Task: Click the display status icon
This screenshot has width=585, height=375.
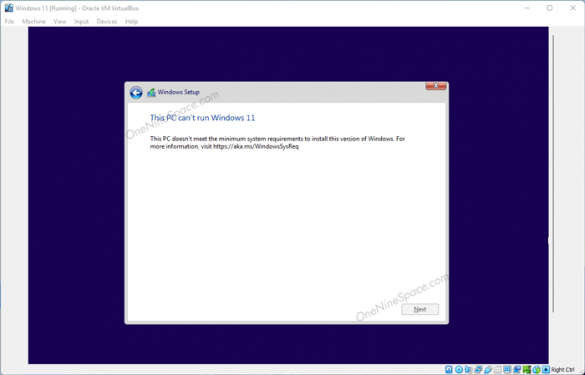Action: coord(507,369)
